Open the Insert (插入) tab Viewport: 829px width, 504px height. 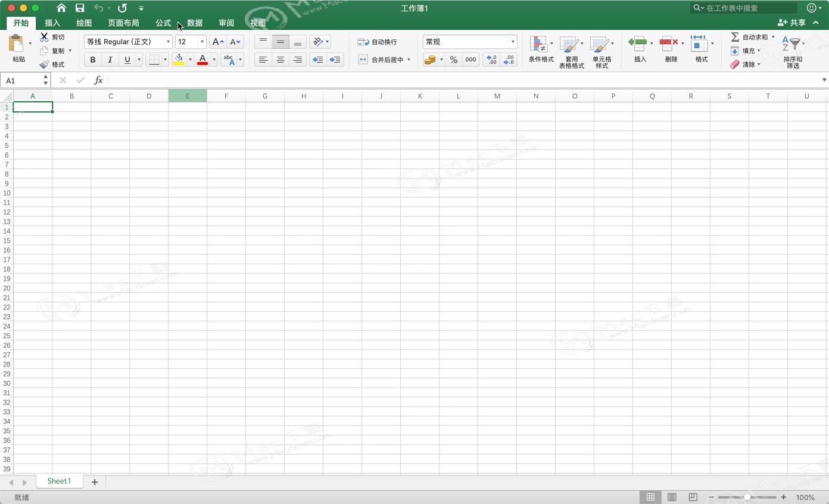pyautogui.click(x=52, y=23)
